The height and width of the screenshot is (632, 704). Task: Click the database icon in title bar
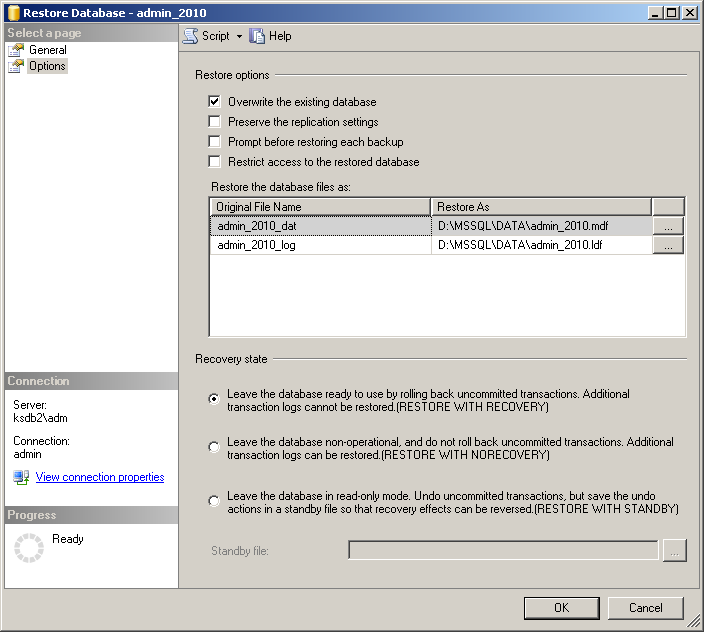point(13,13)
